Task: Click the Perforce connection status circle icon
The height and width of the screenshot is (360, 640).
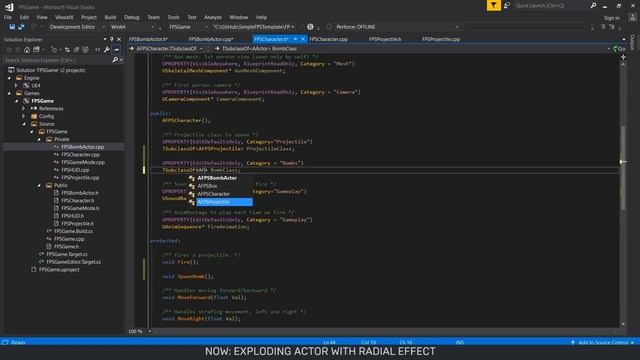Action: [x=329, y=27]
